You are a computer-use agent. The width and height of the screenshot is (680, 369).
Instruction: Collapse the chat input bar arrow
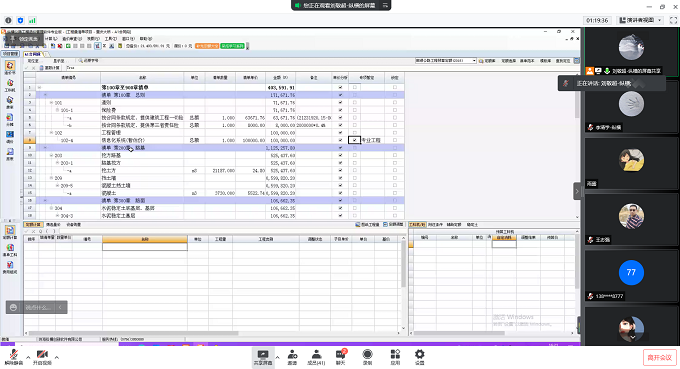(x=60, y=307)
